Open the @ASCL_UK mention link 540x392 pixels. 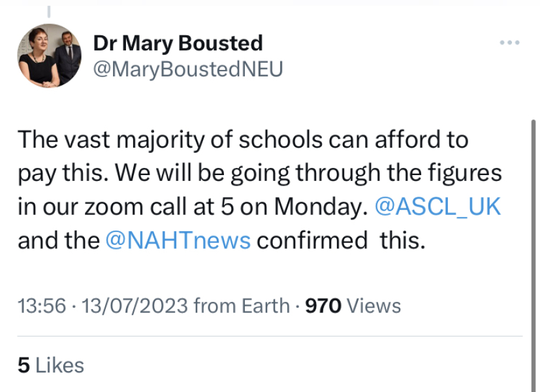click(438, 206)
